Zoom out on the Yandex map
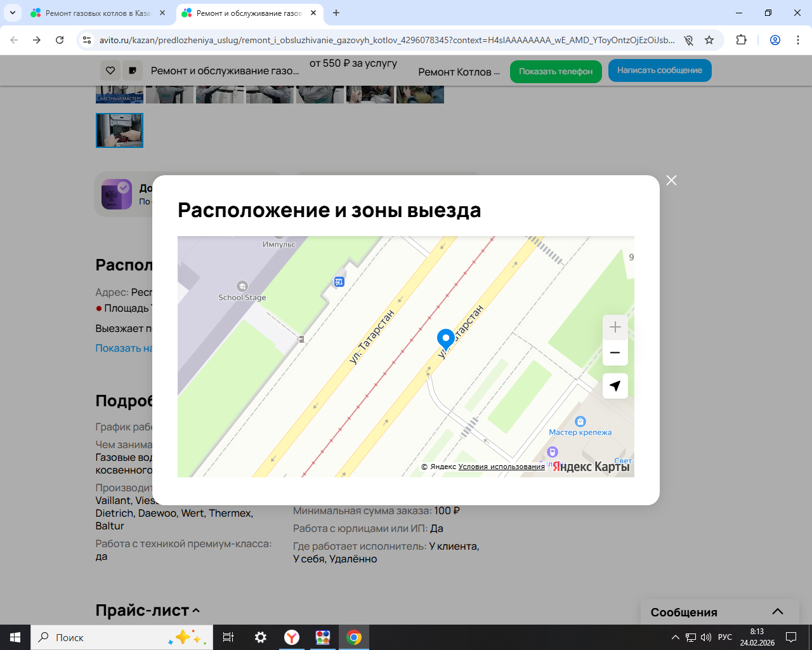 pos(615,353)
